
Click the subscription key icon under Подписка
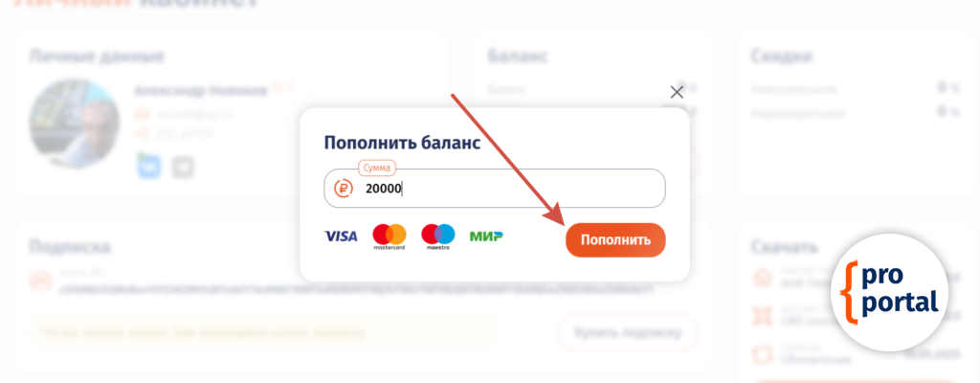click(40, 282)
